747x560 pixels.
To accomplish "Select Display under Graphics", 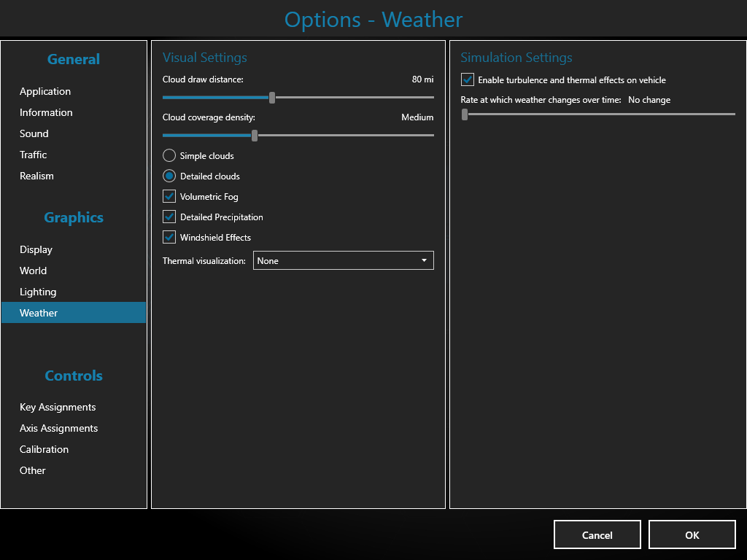I will [36, 249].
